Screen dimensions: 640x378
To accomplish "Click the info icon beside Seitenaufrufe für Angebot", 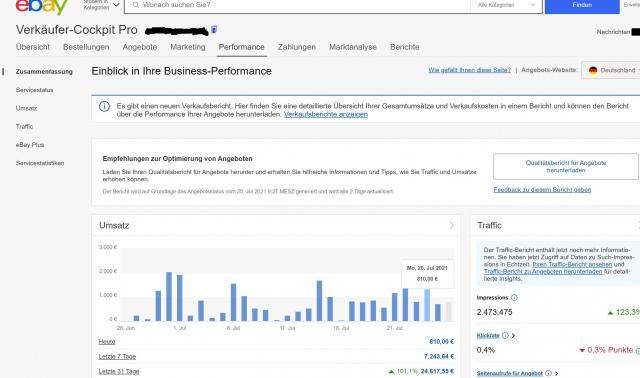I will coord(548,373).
